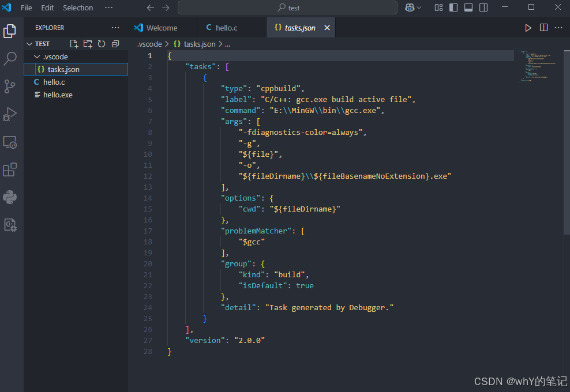The image size is (570, 392).
Task: Toggle the bottom panel
Action: tap(468, 7)
